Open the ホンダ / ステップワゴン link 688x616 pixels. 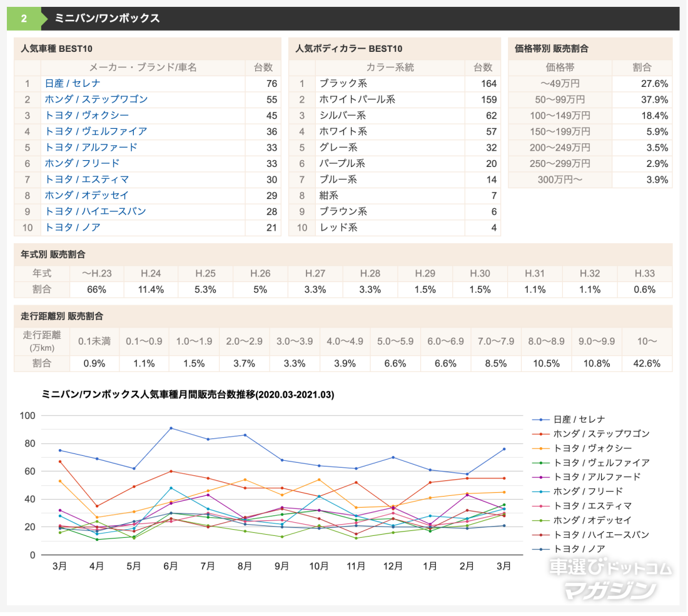point(96,99)
